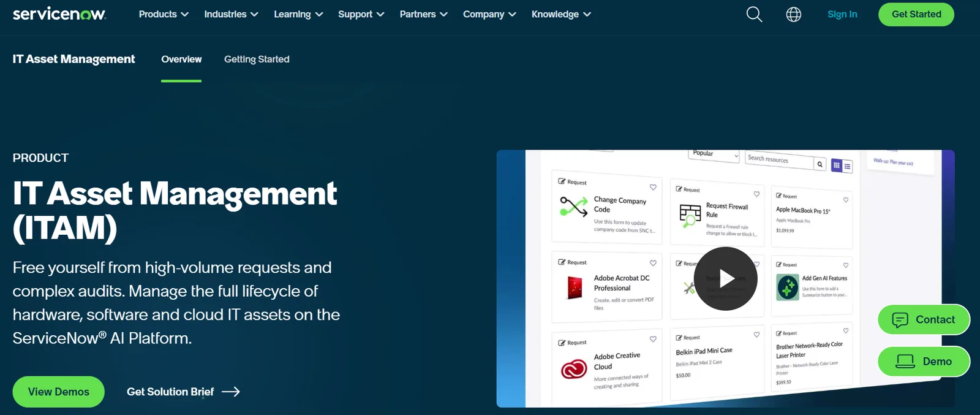Select the Overview tab
Screen dimensions: 980x415
click(x=181, y=59)
